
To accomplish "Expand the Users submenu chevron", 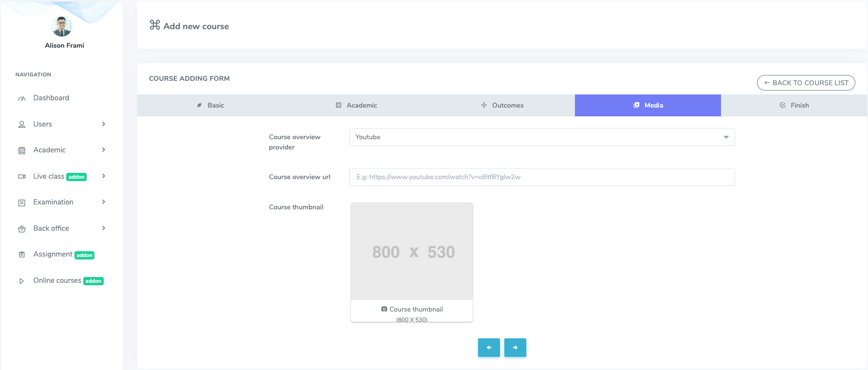I will coord(104,124).
